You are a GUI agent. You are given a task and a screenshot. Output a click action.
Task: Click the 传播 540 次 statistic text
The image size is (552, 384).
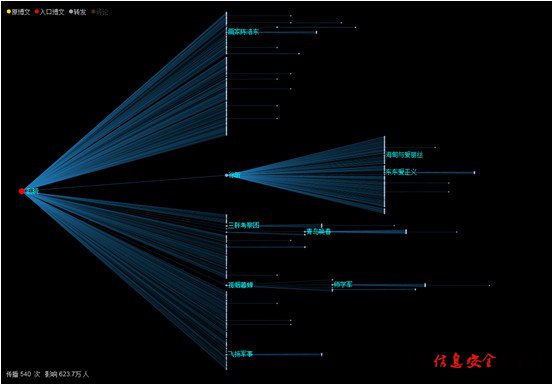tap(23, 374)
